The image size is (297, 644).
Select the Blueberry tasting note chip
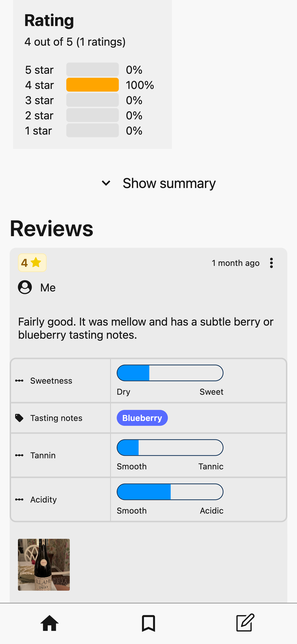(x=142, y=418)
